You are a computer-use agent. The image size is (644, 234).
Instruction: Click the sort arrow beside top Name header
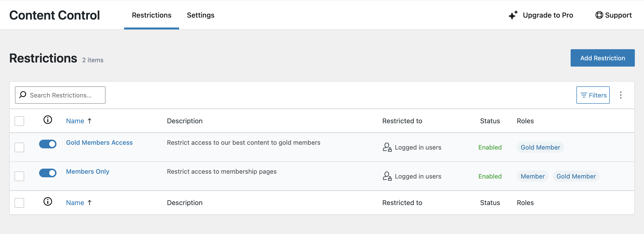90,121
